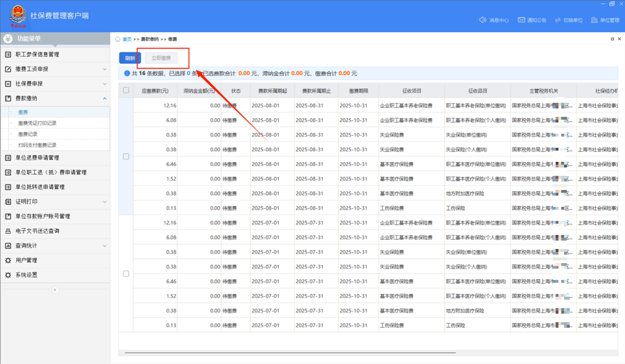Toggle the select-all header checkbox
This screenshot has height=364, width=625.
tap(126, 90)
